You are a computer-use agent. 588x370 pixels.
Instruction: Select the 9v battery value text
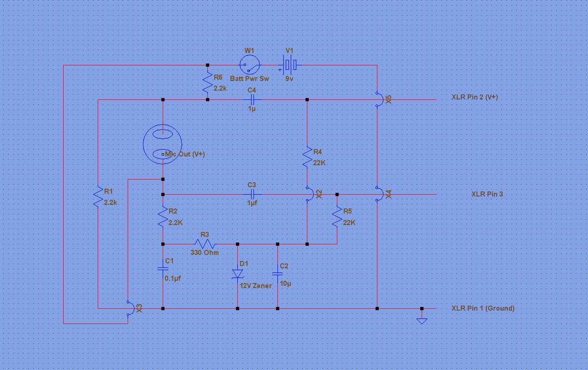click(289, 79)
